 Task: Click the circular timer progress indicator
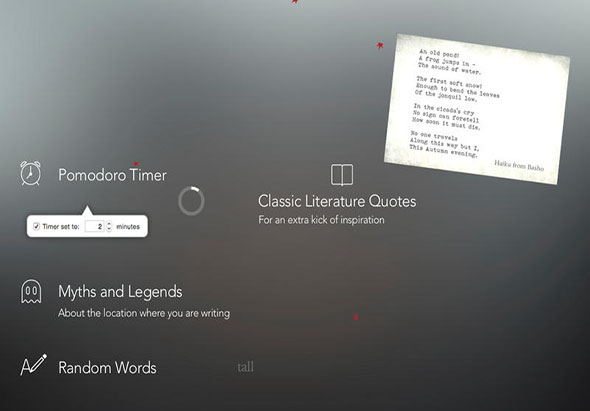pyautogui.click(x=191, y=201)
